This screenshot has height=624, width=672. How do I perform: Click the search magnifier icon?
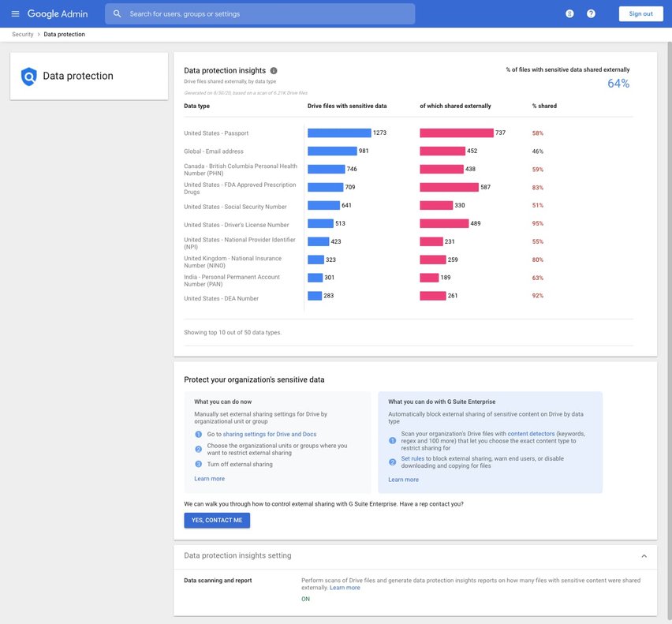[x=117, y=13]
